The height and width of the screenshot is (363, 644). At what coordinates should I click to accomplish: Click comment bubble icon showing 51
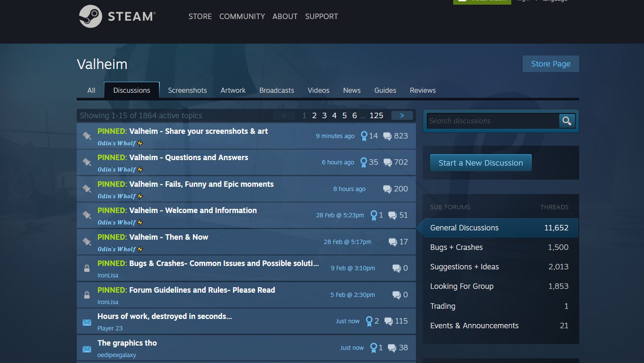pos(393,215)
